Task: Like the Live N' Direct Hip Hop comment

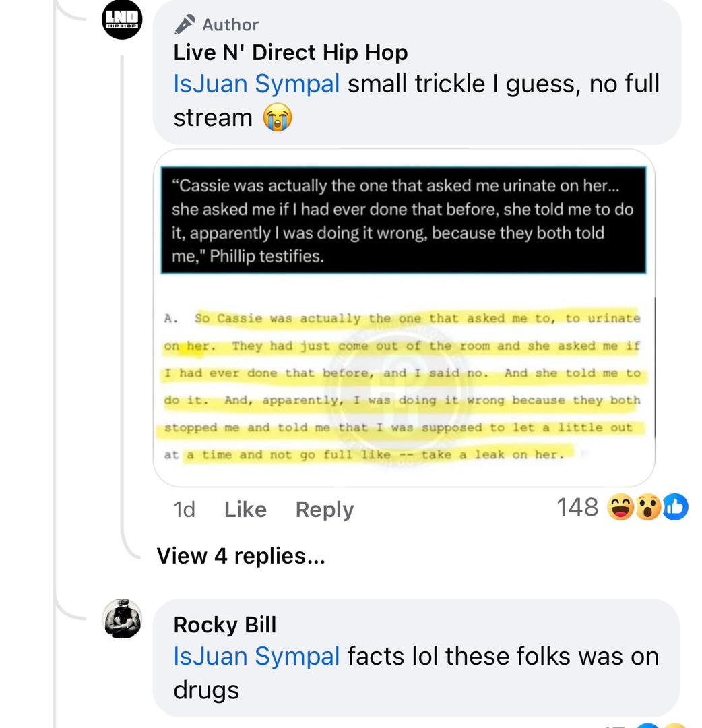Action: pyautogui.click(x=245, y=510)
